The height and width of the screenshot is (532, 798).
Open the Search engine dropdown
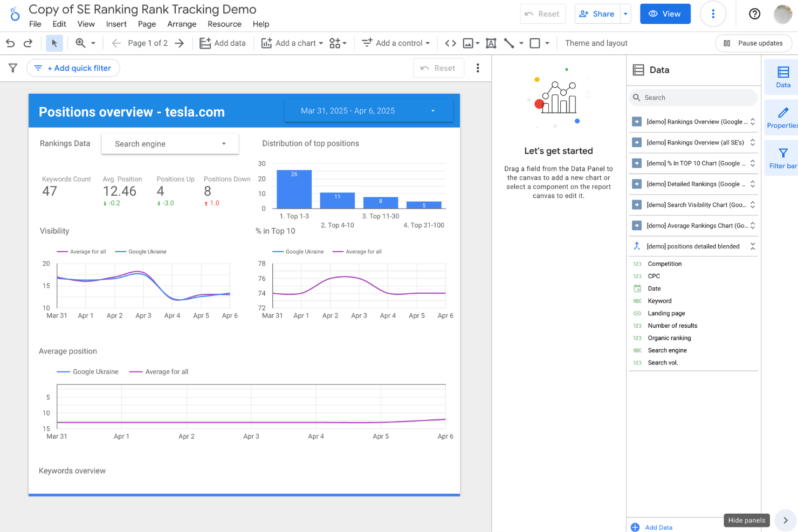pyautogui.click(x=169, y=144)
